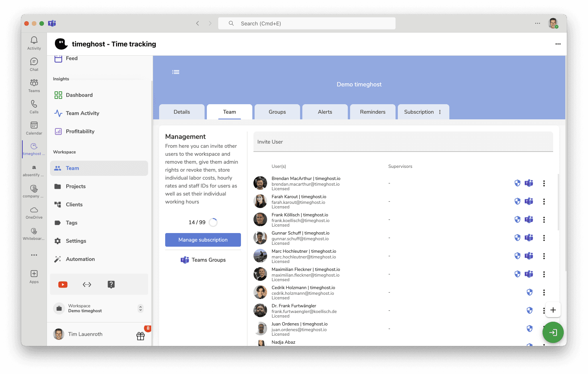Image resolution: width=588 pixels, height=374 pixels.
Task: Click the hamburger list icon in header
Action: (176, 72)
